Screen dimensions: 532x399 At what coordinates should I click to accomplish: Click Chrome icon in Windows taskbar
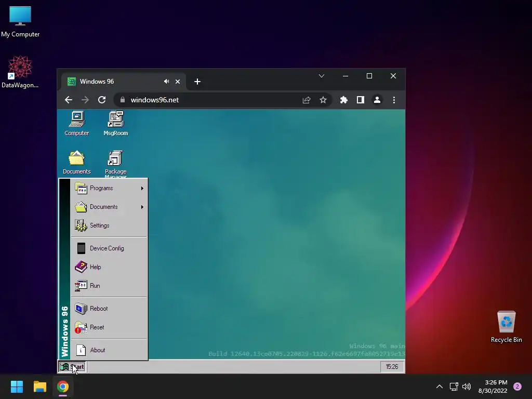[63, 387]
